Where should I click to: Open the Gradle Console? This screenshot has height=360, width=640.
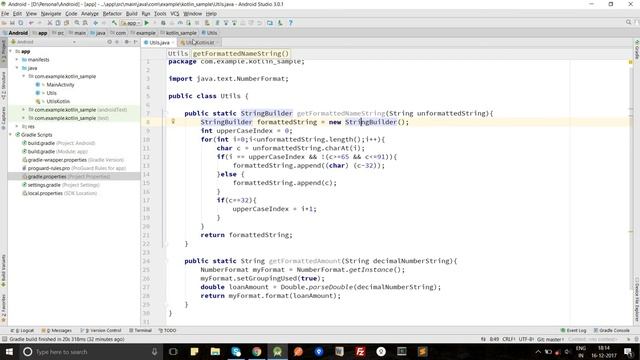tap(611, 330)
